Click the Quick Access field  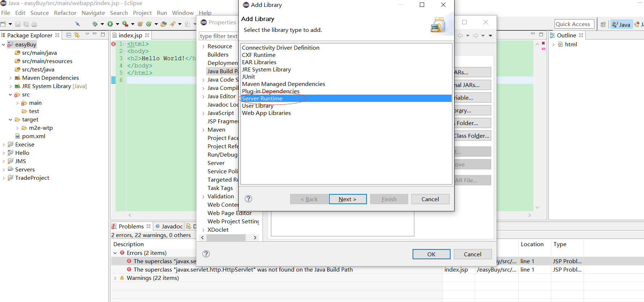coord(574,24)
